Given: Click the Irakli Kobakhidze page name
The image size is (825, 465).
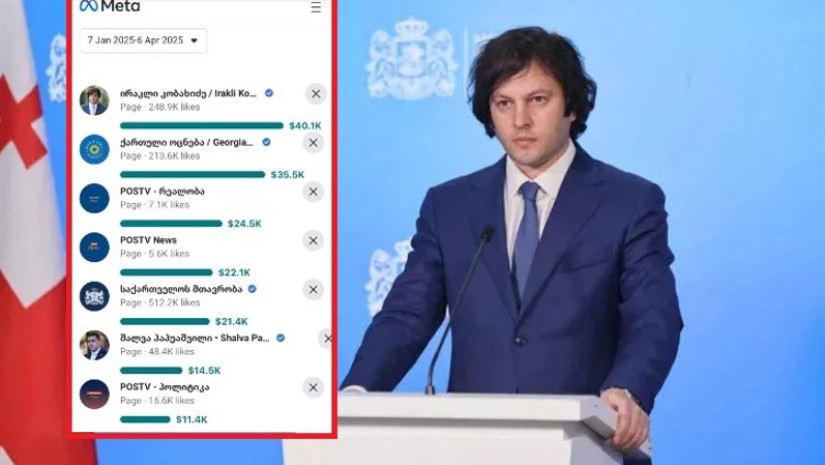Looking at the screenshot, I should (x=188, y=93).
